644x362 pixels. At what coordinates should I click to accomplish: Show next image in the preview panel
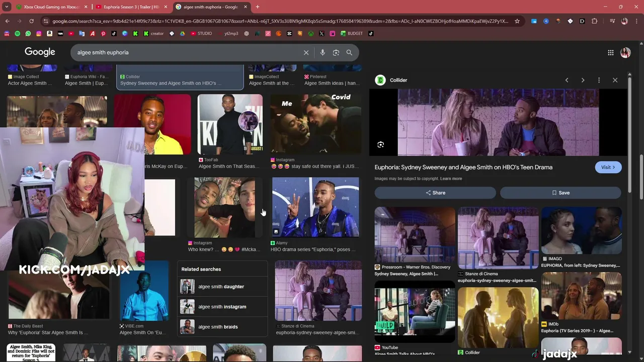[583, 80]
